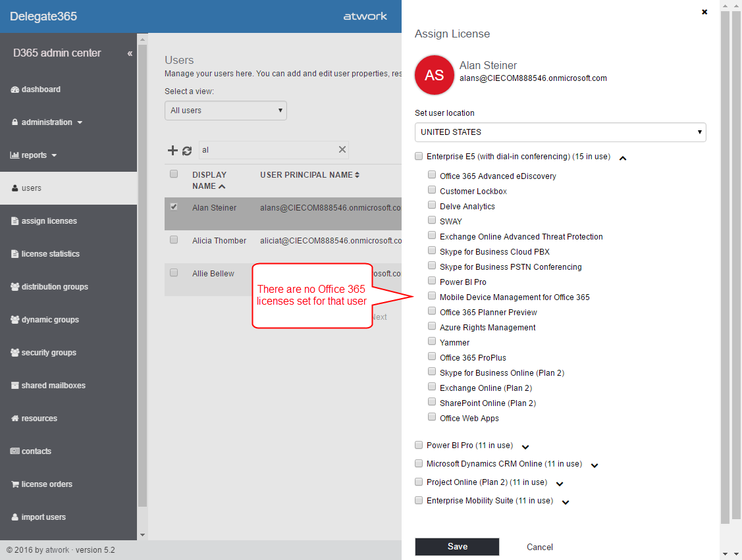Expand Project Online (Plan 2) options
Viewport: 742px width, 560px height.
tap(560, 484)
